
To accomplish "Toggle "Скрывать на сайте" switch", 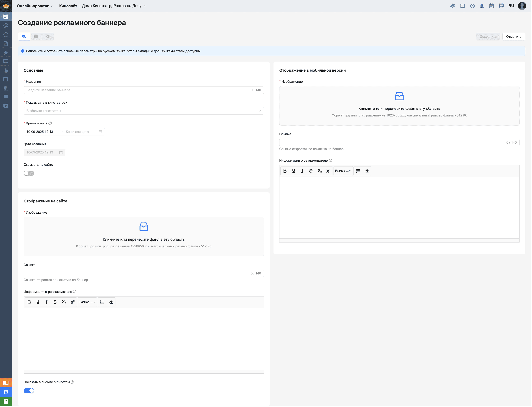I will click(x=29, y=174).
